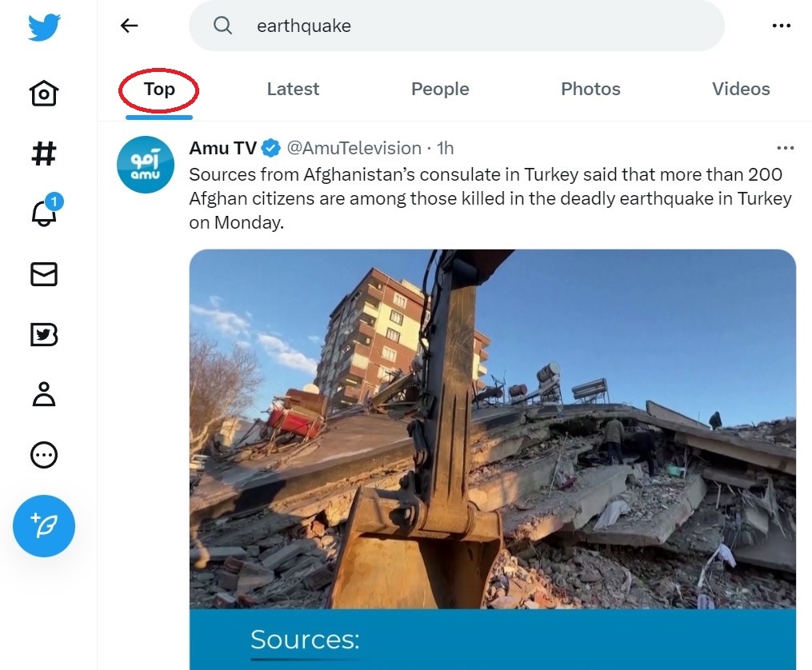Image resolution: width=812 pixels, height=670 pixels.
Task: Click the Twitter bird logo
Action: (44, 28)
